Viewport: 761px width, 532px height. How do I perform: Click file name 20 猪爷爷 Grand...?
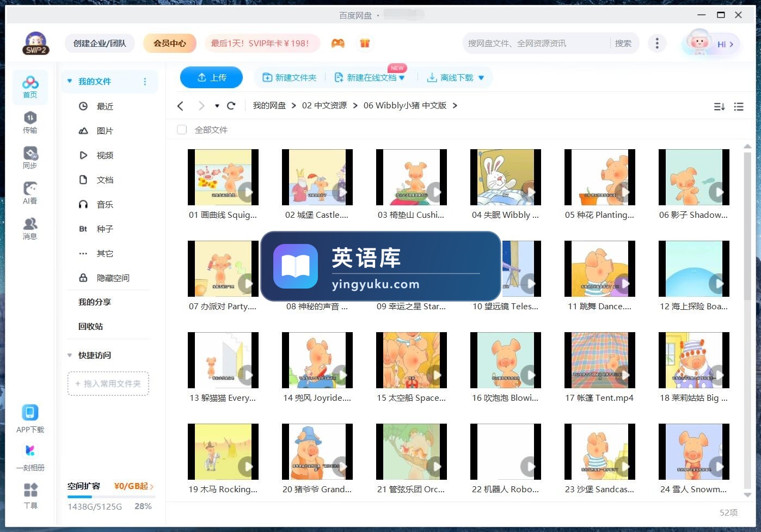(x=317, y=489)
